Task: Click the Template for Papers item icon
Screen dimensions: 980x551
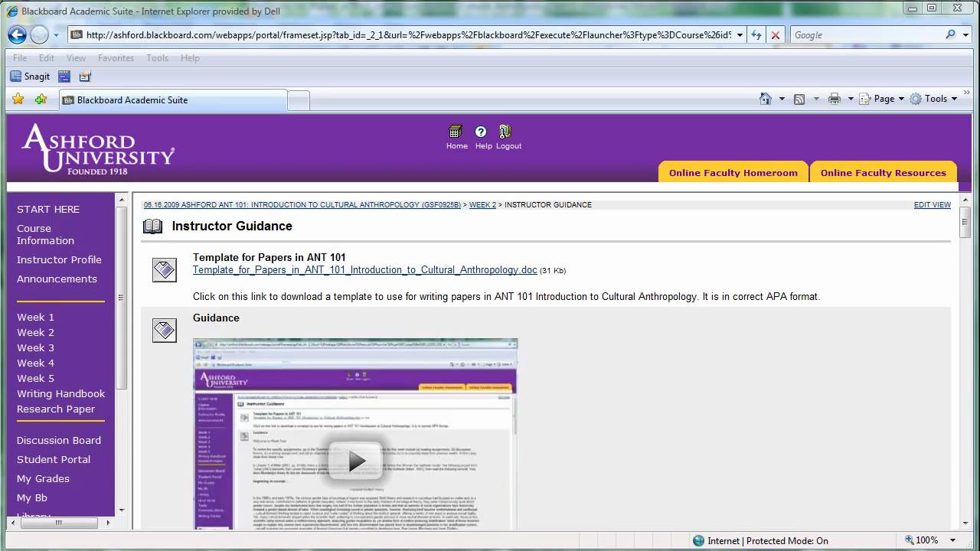Action: [x=165, y=270]
